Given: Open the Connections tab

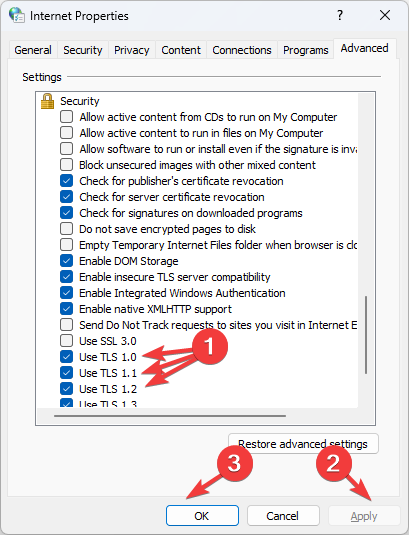Looking at the screenshot, I should [x=242, y=50].
